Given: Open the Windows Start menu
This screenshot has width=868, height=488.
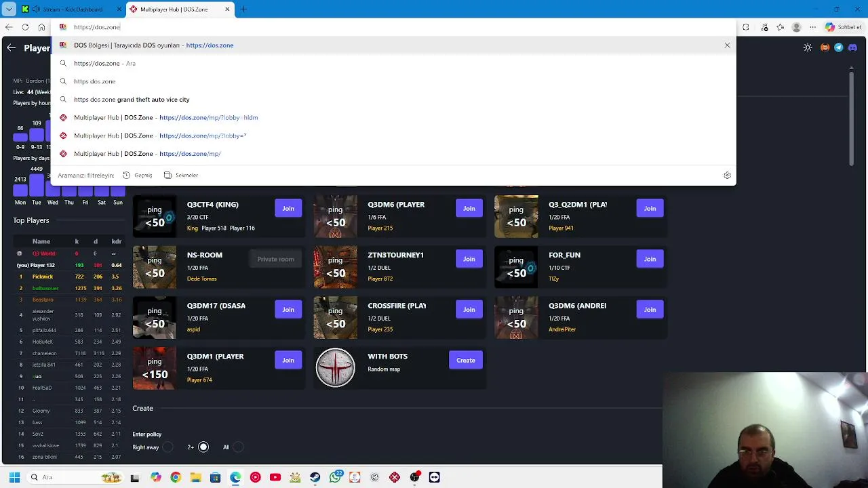Looking at the screenshot, I should pyautogui.click(x=14, y=477).
